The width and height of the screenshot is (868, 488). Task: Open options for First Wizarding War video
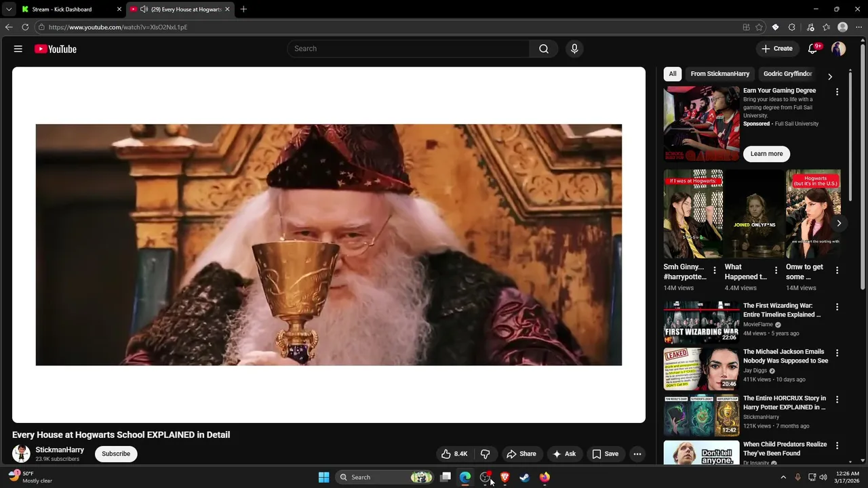pyautogui.click(x=837, y=307)
